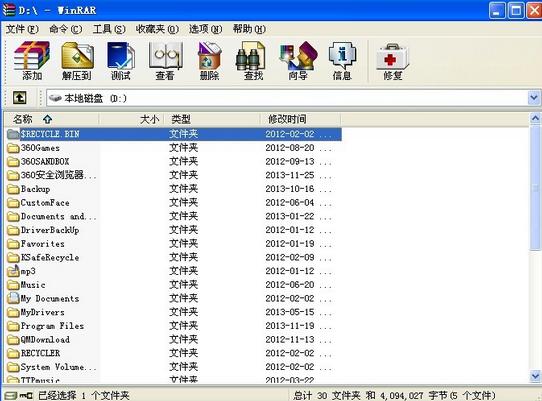Click the scrollbar up arrow of file list
The height and width of the screenshot is (401, 542).
(x=535, y=119)
